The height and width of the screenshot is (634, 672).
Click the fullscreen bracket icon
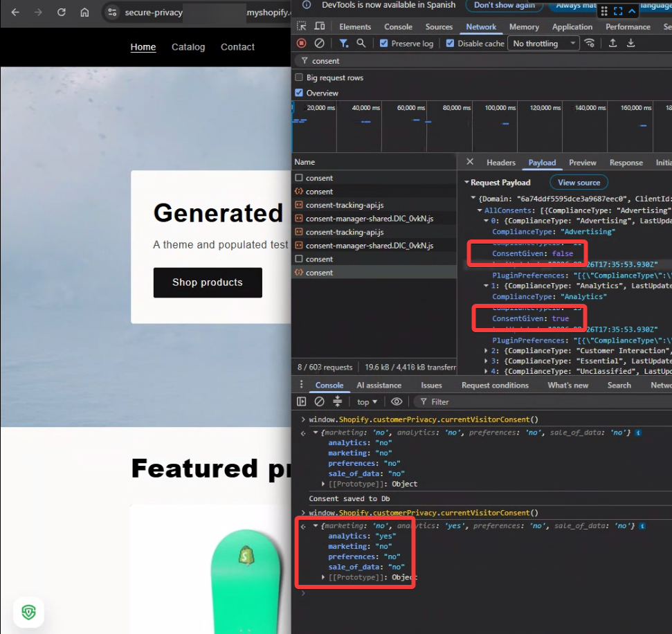tap(618, 11)
